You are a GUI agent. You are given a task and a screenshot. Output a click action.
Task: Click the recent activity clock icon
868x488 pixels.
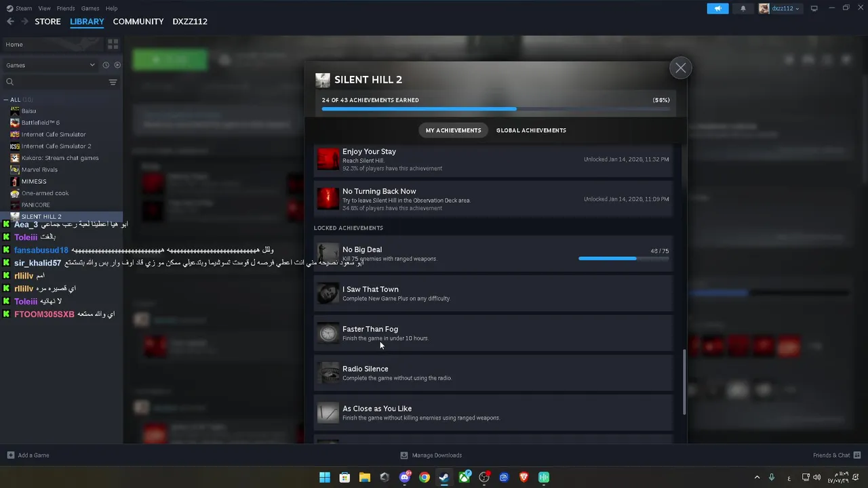(x=106, y=65)
